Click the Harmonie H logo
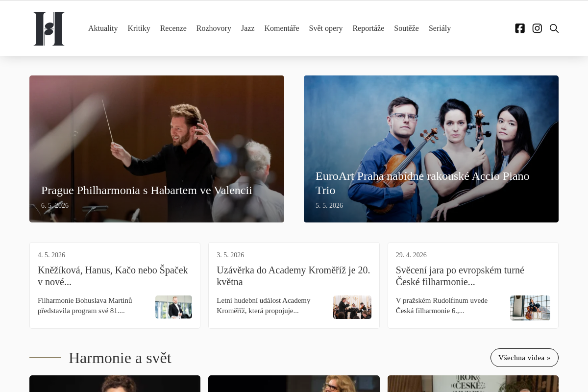This screenshot has height=392, width=588. (x=49, y=29)
